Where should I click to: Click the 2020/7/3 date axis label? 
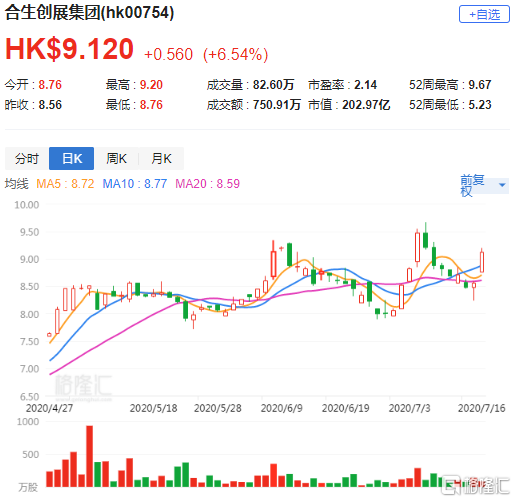(x=409, y=408)
